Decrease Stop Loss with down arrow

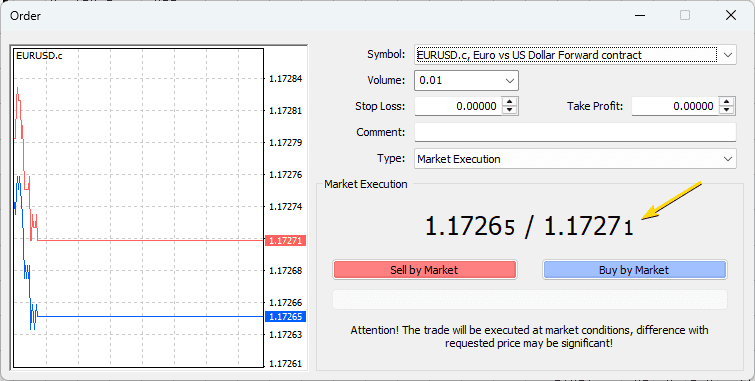click(x=509, y=110)
